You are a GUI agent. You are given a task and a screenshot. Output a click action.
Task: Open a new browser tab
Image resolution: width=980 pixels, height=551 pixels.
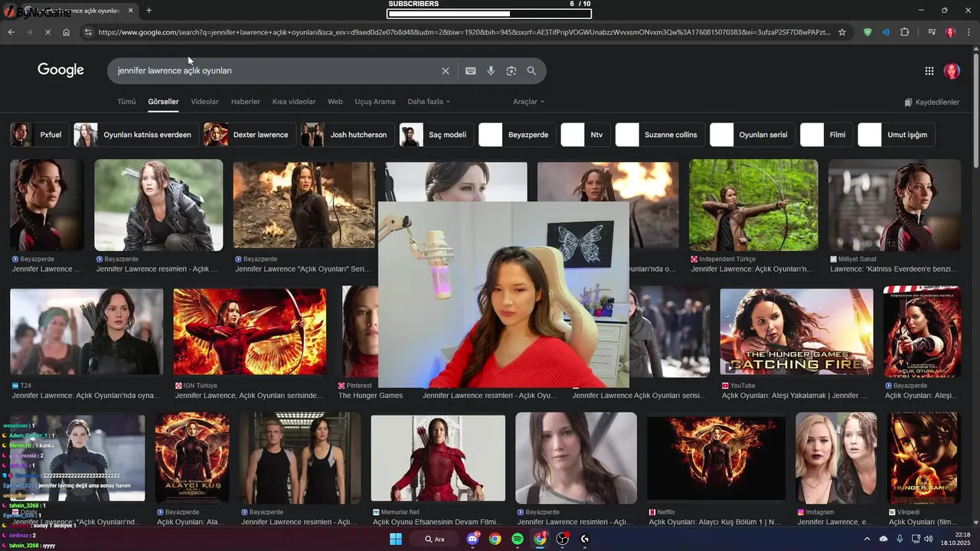click(x=149, y=11)
